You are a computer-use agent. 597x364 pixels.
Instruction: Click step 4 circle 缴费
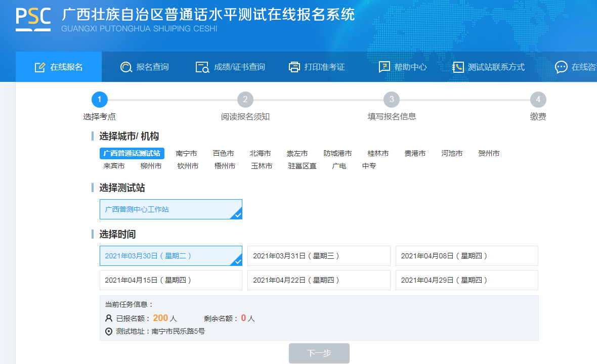click(x=538, y=100)
